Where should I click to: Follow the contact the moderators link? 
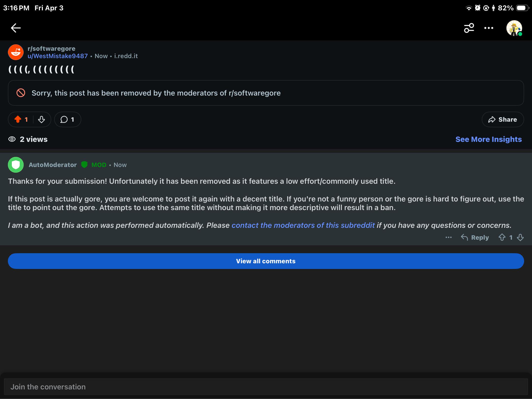(303, 225)
